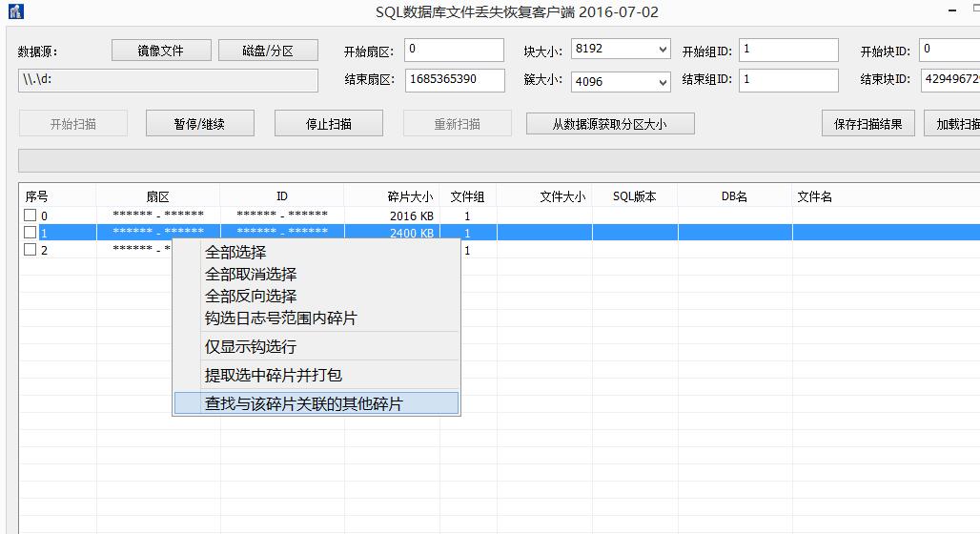Click the masked sector cell in row 0
This screenshot has height=534, width=980.
158,215
